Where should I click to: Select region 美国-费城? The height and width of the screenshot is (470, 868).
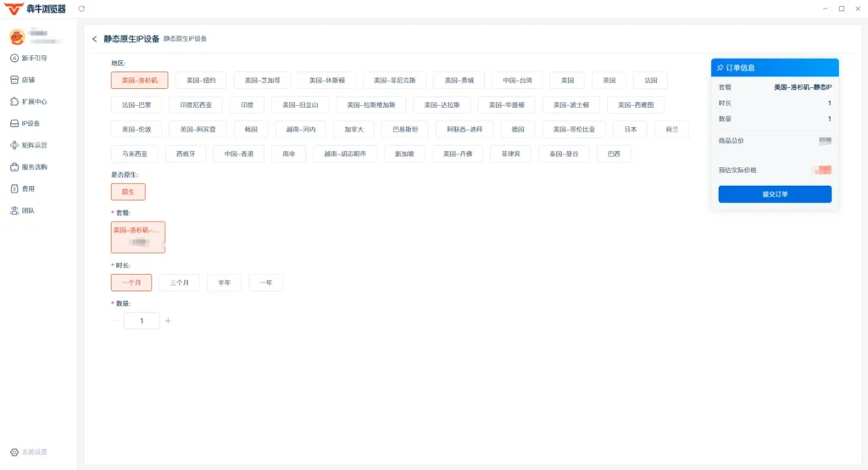459,81
